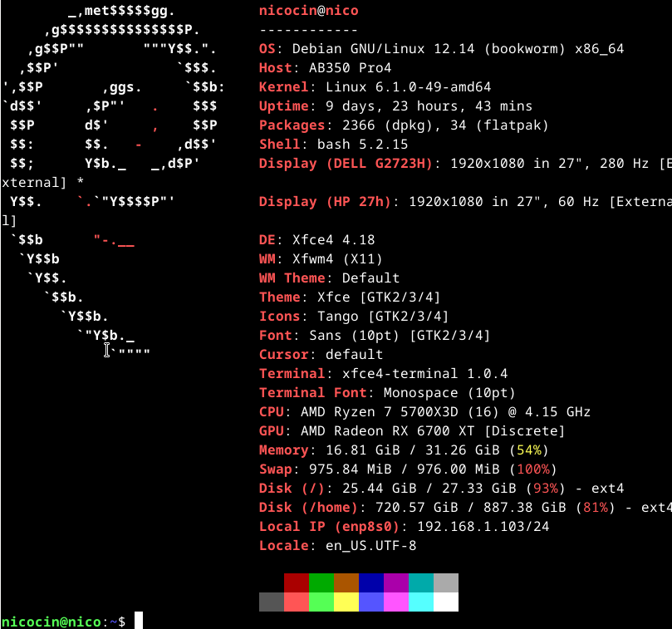Click the ASCII logo line "_,met$$$$$gg."

tap(121, 11)
